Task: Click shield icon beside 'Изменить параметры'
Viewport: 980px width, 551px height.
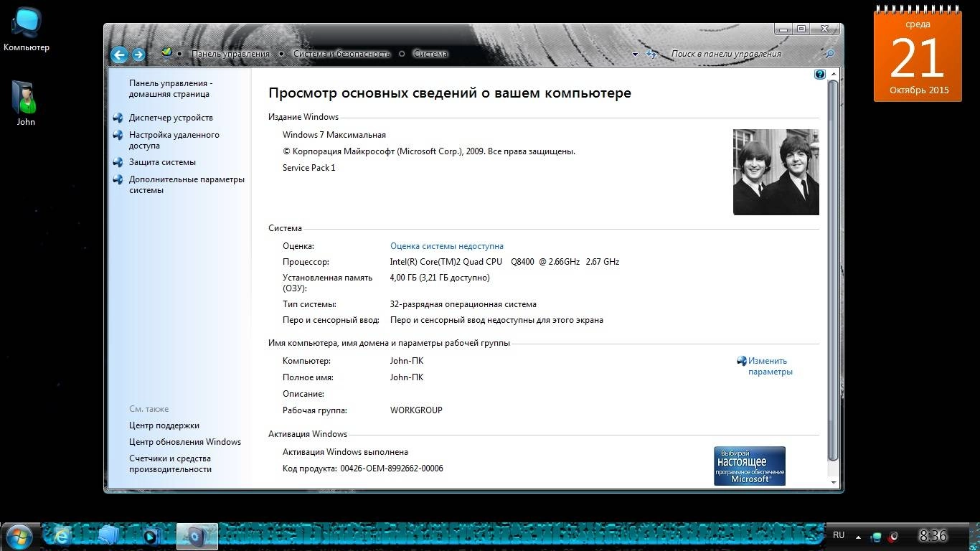Action: point(742,361)
